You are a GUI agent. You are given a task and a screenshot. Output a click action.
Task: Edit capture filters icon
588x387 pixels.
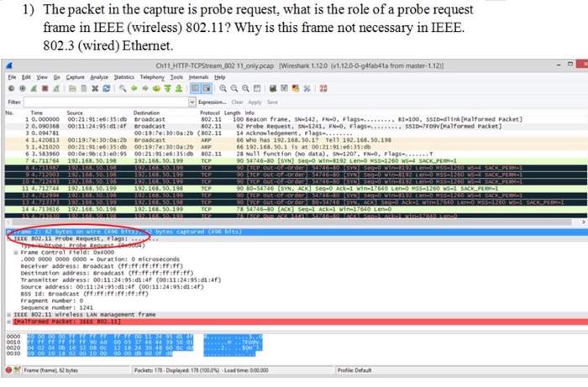pos(273,88)
